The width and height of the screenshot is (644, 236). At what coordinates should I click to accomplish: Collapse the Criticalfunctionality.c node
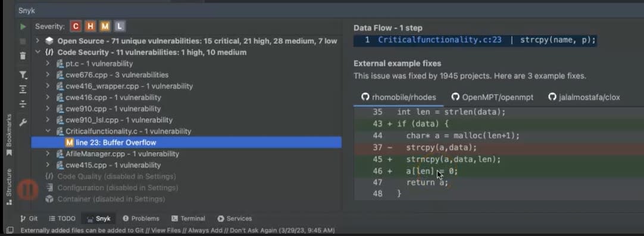pyautogui.click(x=48, y=131)
